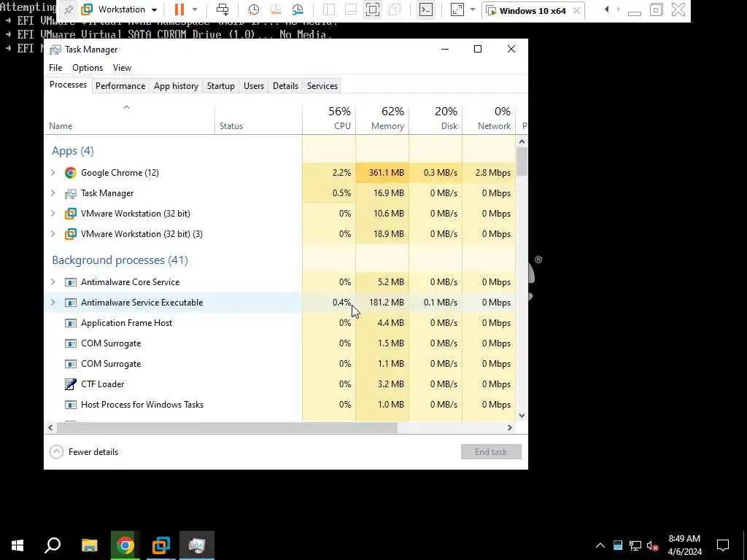Switch to the App history tab
This screenshot has height=560, width=747.
tap(176, 86)
